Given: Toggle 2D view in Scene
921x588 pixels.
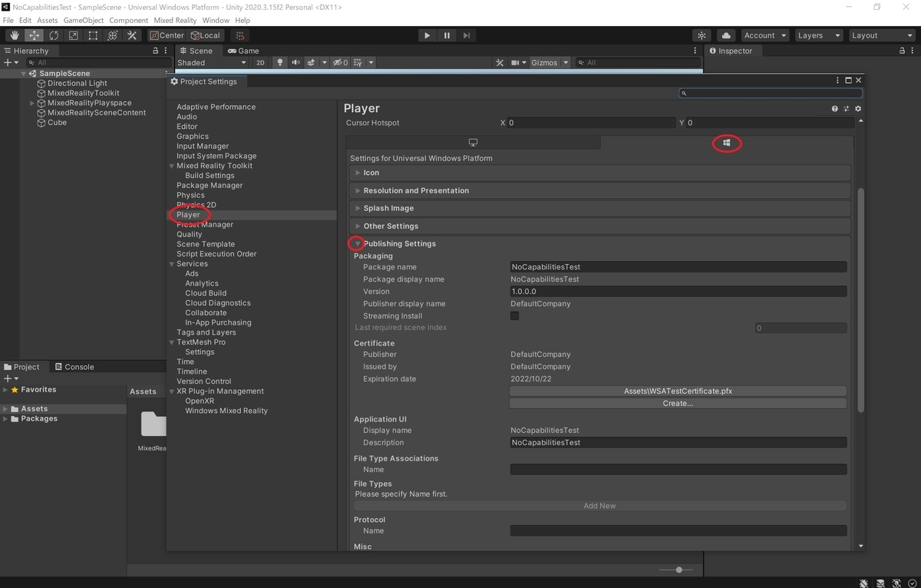Looking at the screenshot, I should tap(260, 63).
